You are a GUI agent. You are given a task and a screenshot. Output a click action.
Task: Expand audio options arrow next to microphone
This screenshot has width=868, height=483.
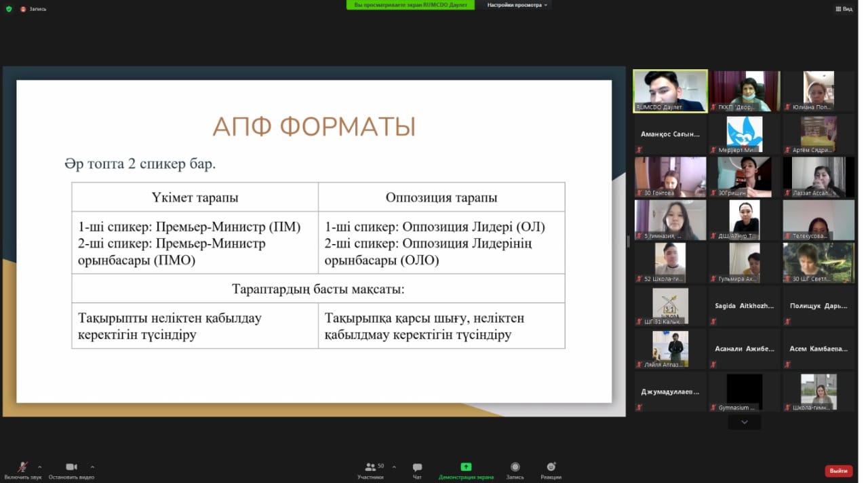39,467
